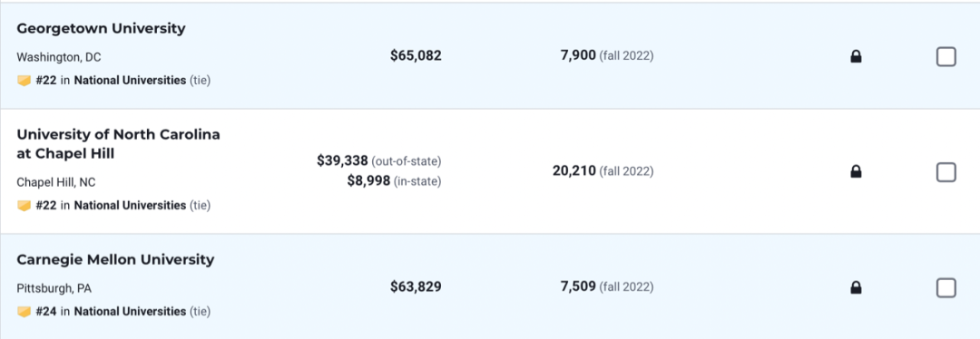Click the ranking badge icon under Chapel Hill, NC
The image size is (980, 339).
click(24, 206)
